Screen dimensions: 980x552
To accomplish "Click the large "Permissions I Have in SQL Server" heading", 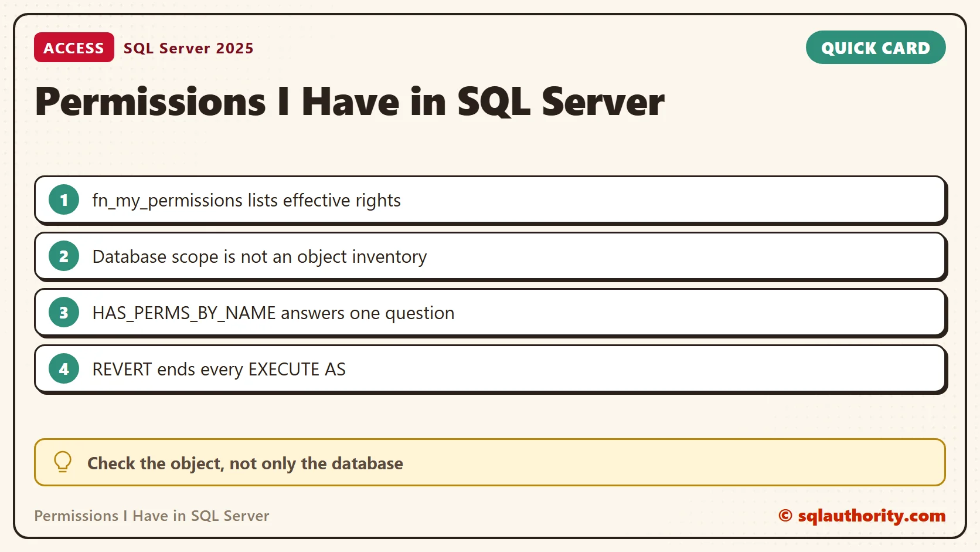I will [350, 101].
